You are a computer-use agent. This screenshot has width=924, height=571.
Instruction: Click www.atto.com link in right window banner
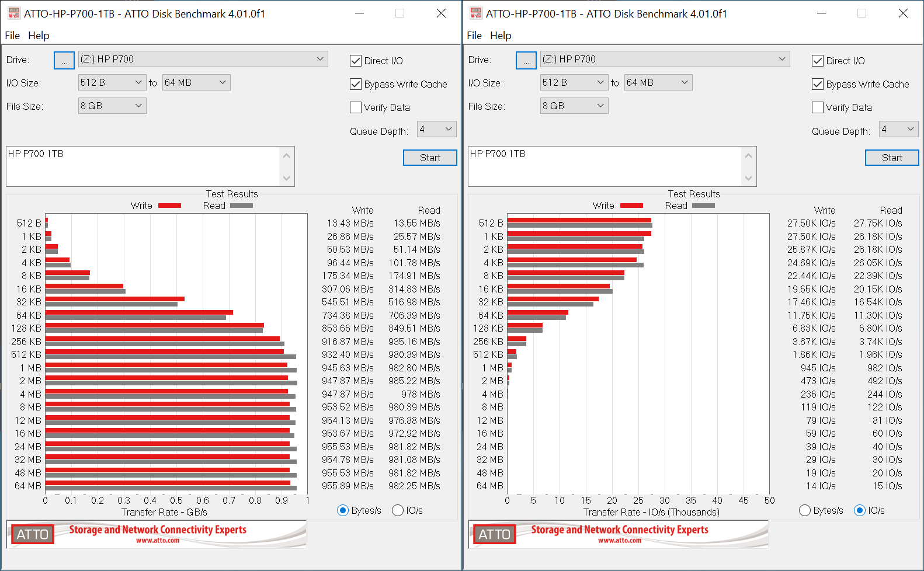tap(620, 541)
